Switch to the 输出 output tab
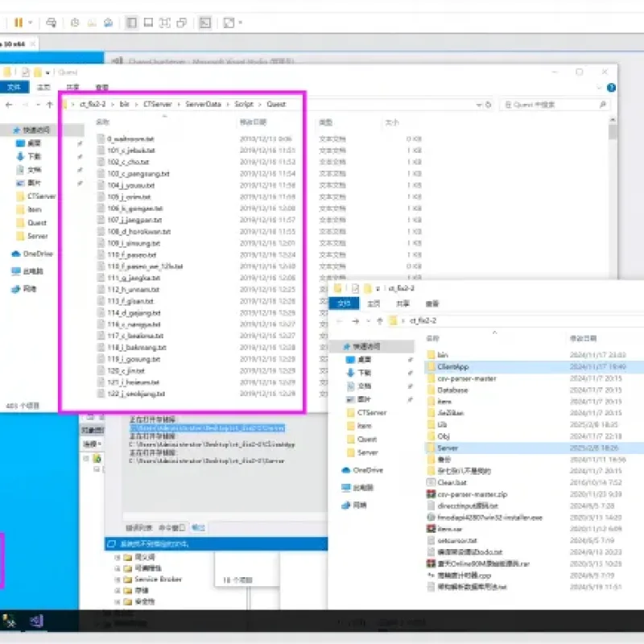 198,527
